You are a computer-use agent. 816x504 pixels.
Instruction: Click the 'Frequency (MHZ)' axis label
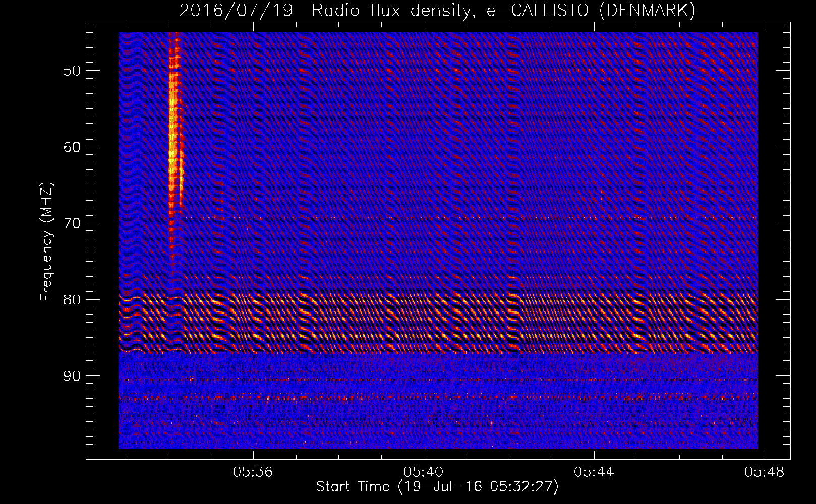coord(46,242)
